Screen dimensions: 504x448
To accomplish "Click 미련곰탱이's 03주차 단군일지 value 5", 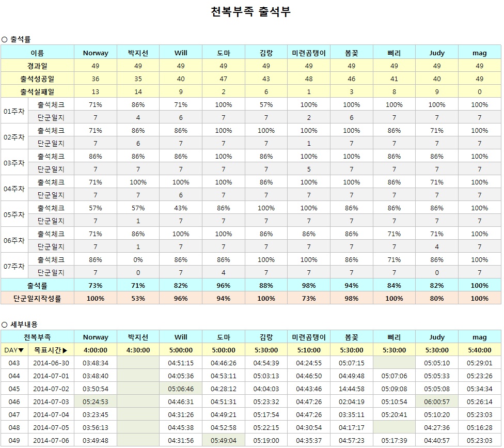I will (309, 169).
